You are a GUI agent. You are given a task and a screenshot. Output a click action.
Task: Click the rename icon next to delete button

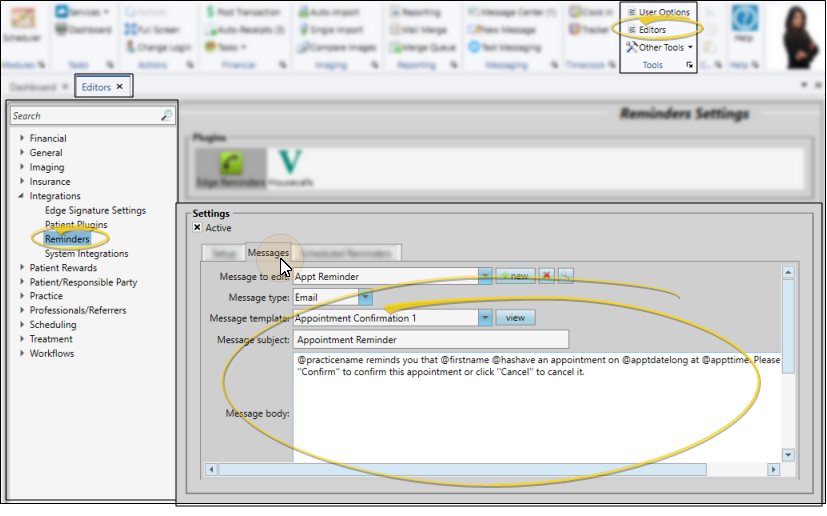[x=566, y=276]
